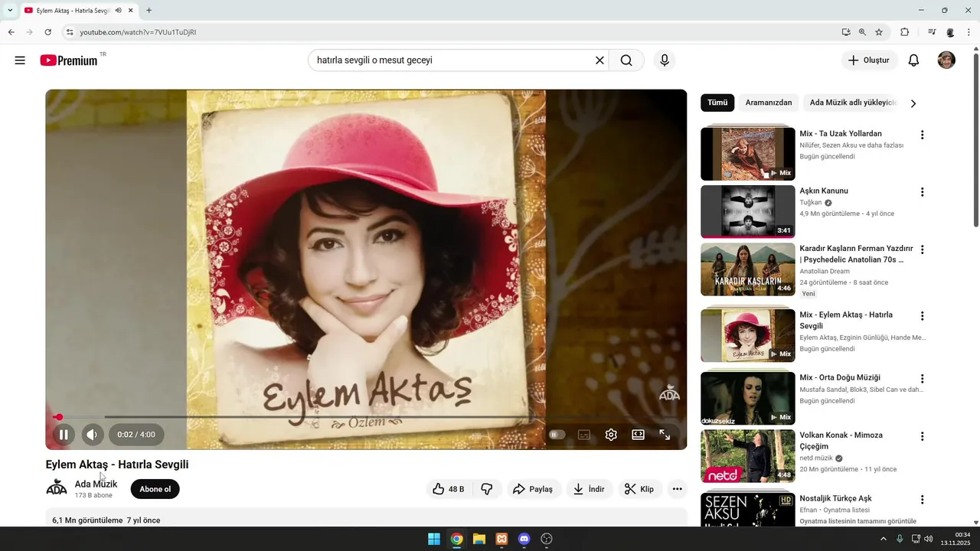Open Discord from taskbar
980x551 pixels.
click(524, 539)
